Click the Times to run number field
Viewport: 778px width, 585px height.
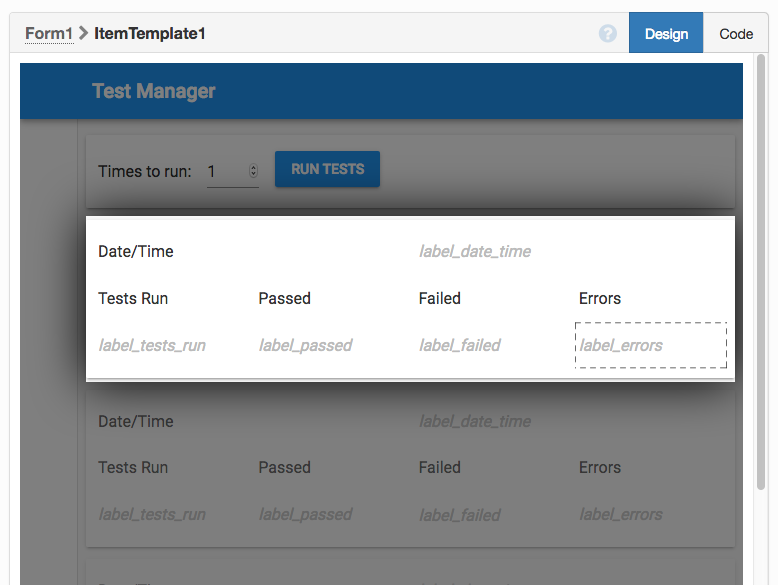coord(226,171)
